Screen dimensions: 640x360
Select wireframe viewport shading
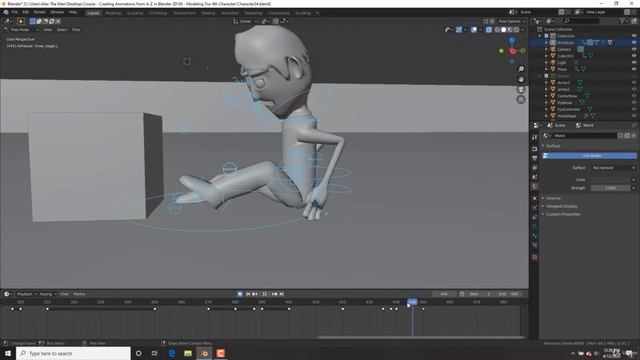497,30
